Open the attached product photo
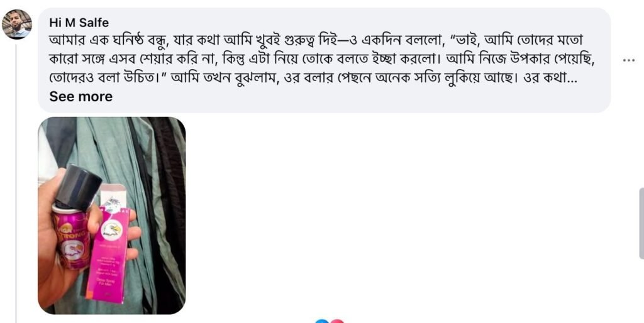Image resolution: width=644 pixels, height=323 pixels. tap(112, 216)
